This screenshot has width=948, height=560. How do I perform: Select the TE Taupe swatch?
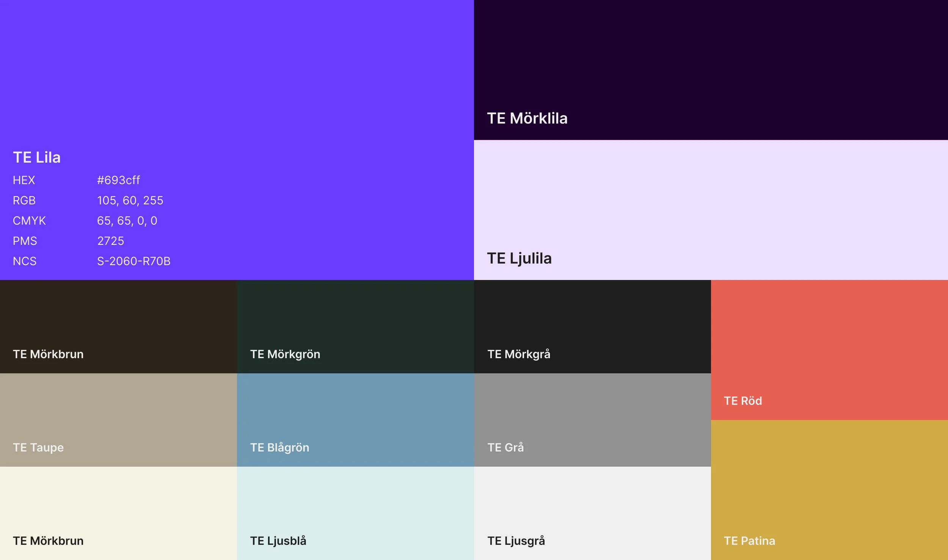tap(118, 413)
